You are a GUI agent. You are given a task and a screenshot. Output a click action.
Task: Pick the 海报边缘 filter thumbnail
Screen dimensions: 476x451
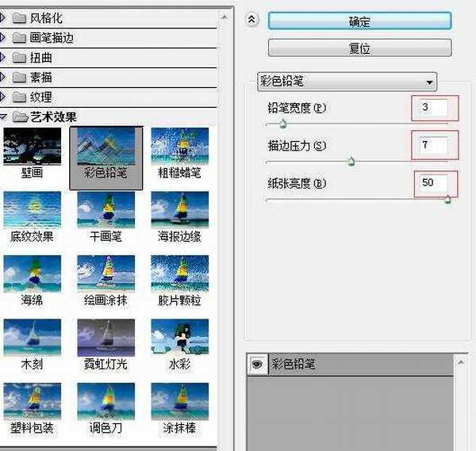(x=180, y=210)
